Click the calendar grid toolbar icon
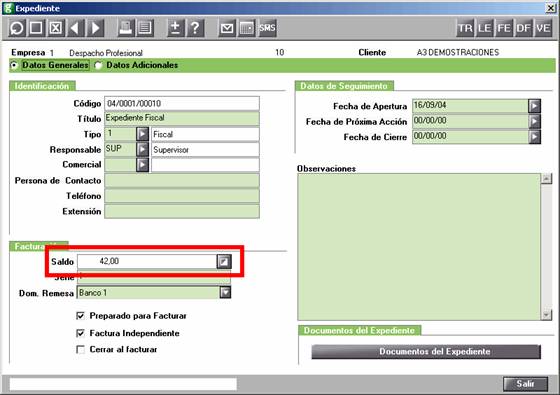This screenshot has width=560, height=395. (246, 28)
